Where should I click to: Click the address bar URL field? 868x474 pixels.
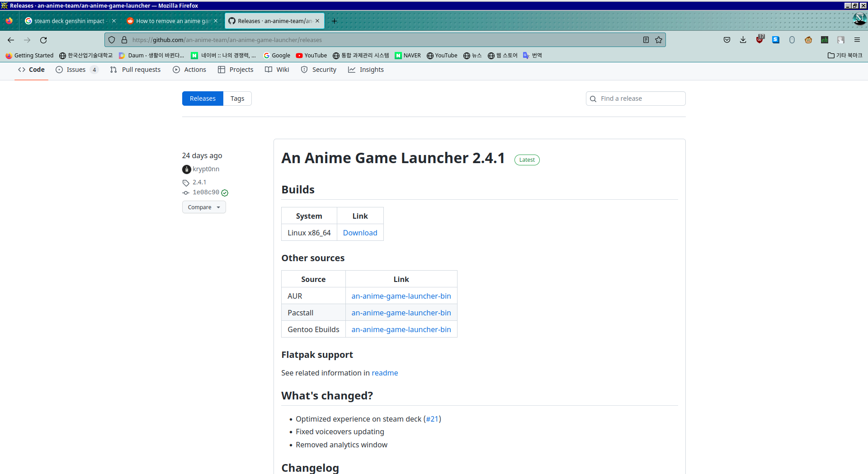click(x=384, y=40)
